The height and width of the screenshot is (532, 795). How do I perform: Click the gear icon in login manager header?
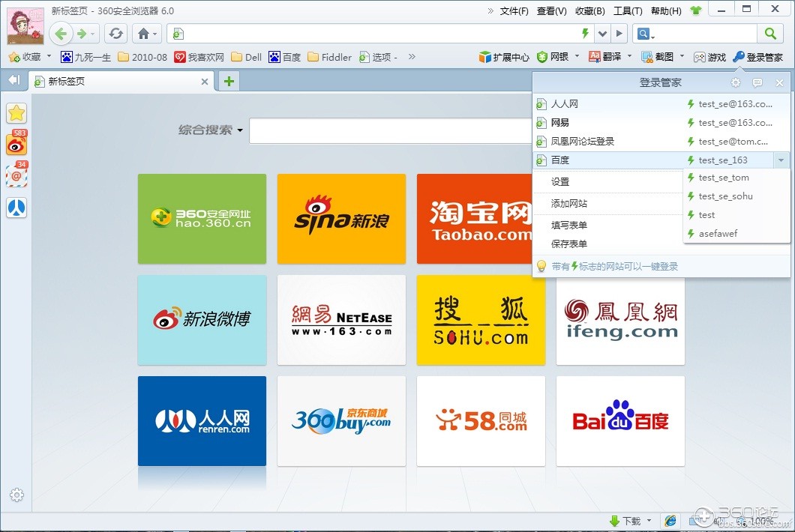[x=736, y=83]
